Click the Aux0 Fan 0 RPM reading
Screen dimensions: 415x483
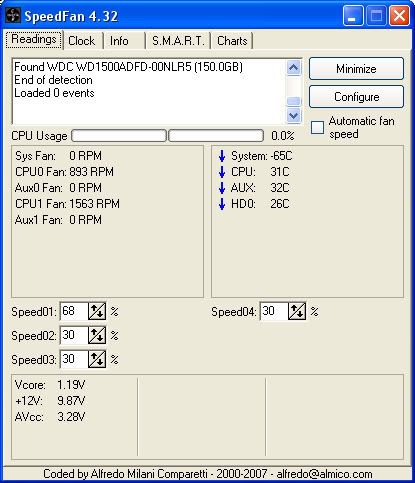[58, 188]
